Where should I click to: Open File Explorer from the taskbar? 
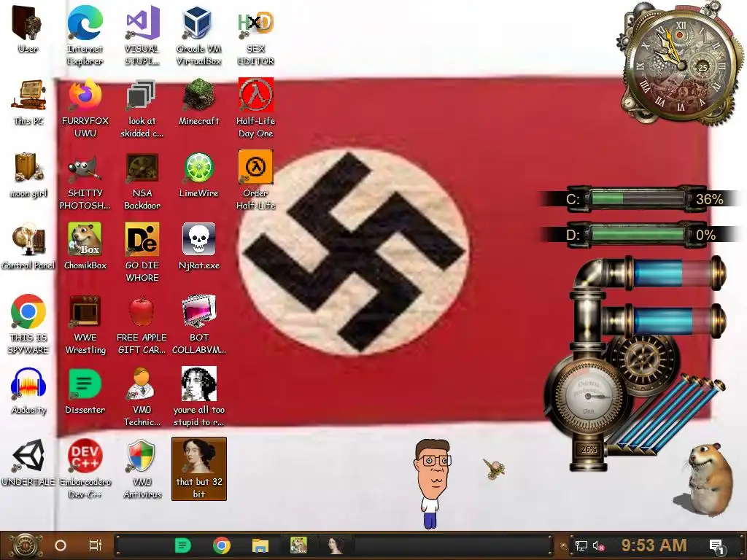tap(260, 545)
